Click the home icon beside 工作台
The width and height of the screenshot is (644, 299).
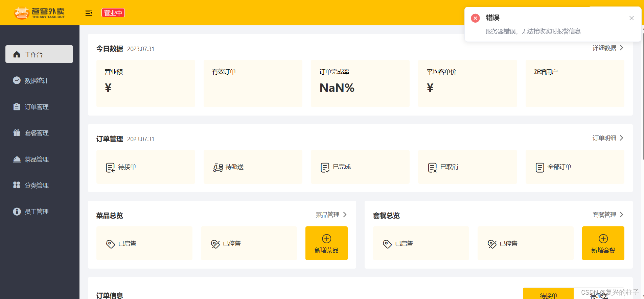[17, 54]
